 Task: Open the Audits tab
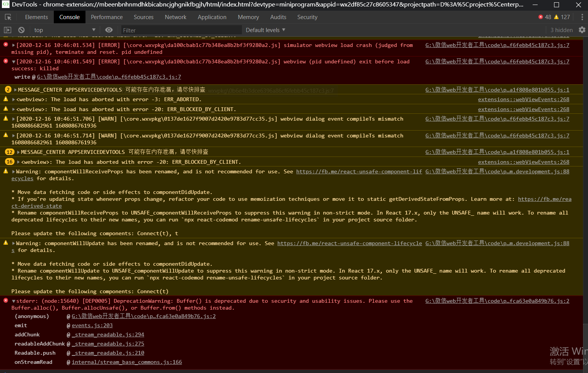278,17
